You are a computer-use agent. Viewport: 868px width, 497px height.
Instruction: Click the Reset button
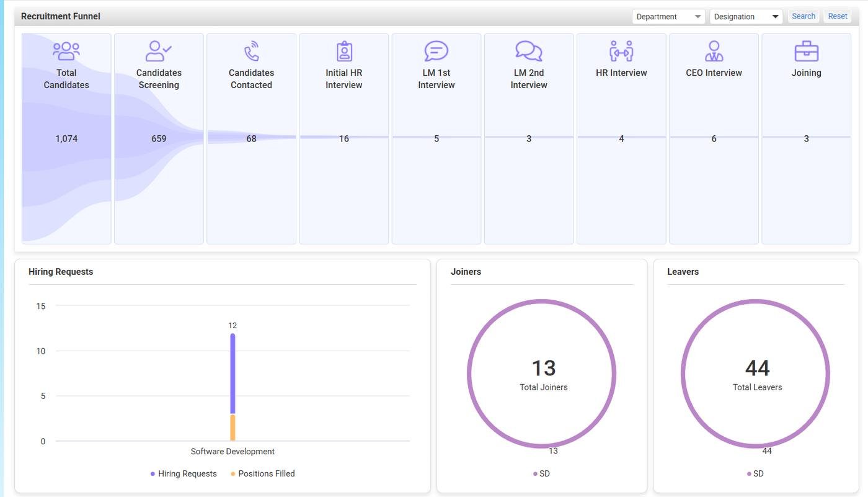[838, 16]
